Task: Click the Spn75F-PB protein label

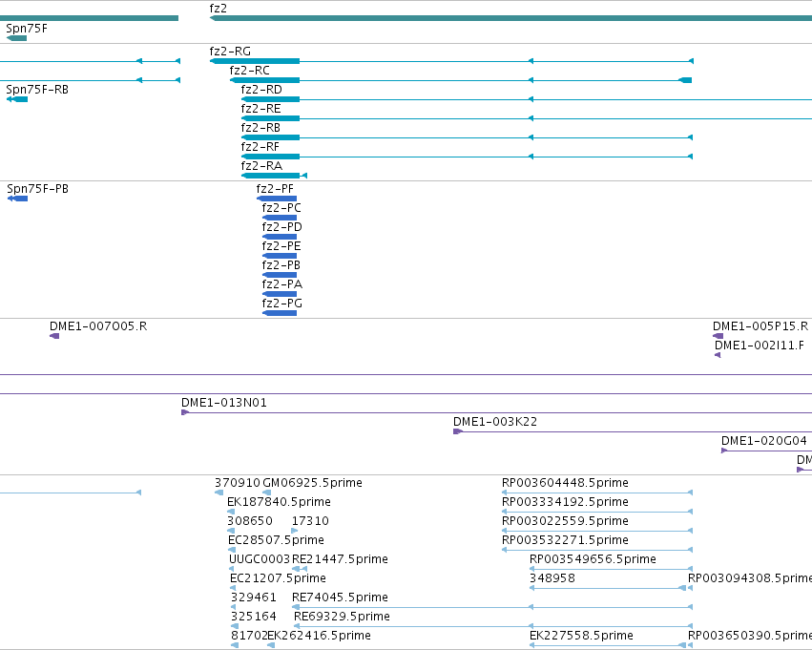Action: coord(37,189)
